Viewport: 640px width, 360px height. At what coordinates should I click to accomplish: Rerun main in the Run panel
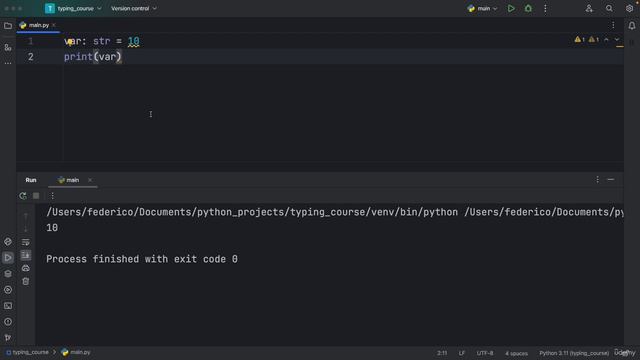tap(23, 196)
